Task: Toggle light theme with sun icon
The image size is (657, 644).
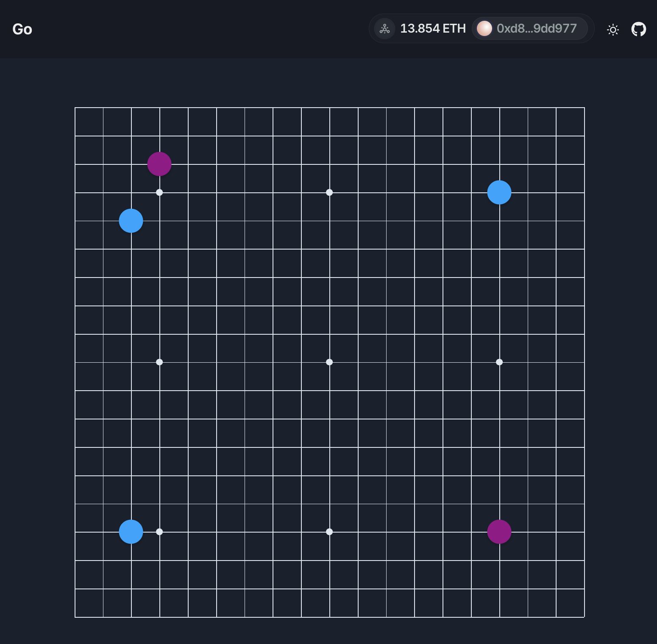Action: [613, 29]
